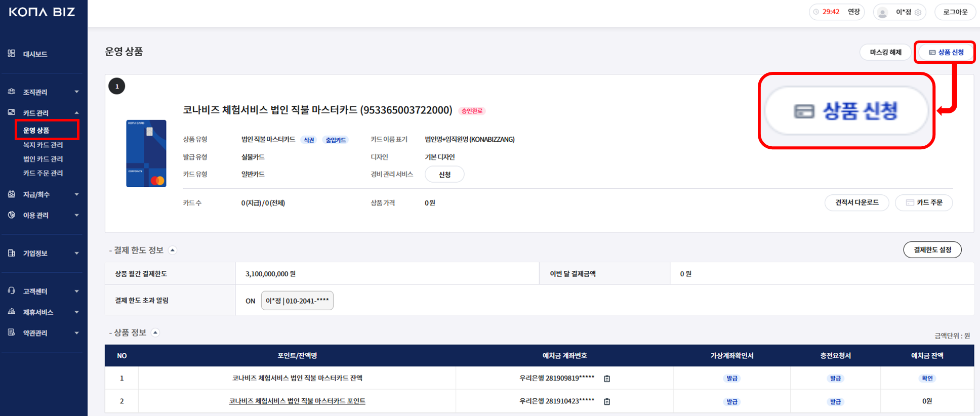Click the user avatar icon beside 이*정
The image size is (980, 416).
coord(882,12)
